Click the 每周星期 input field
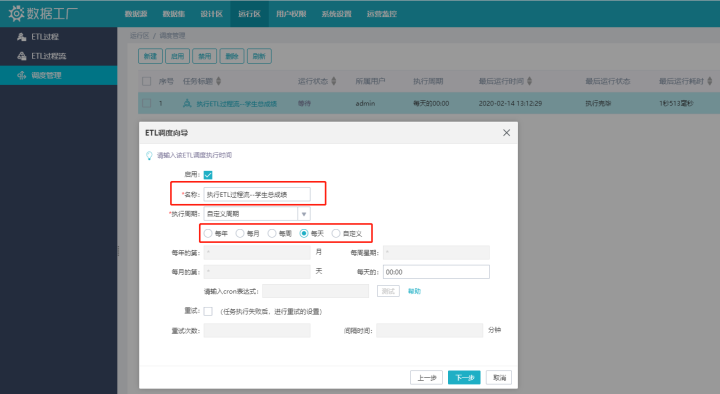This screenshot has height=394, width=720. click(436, 253)
